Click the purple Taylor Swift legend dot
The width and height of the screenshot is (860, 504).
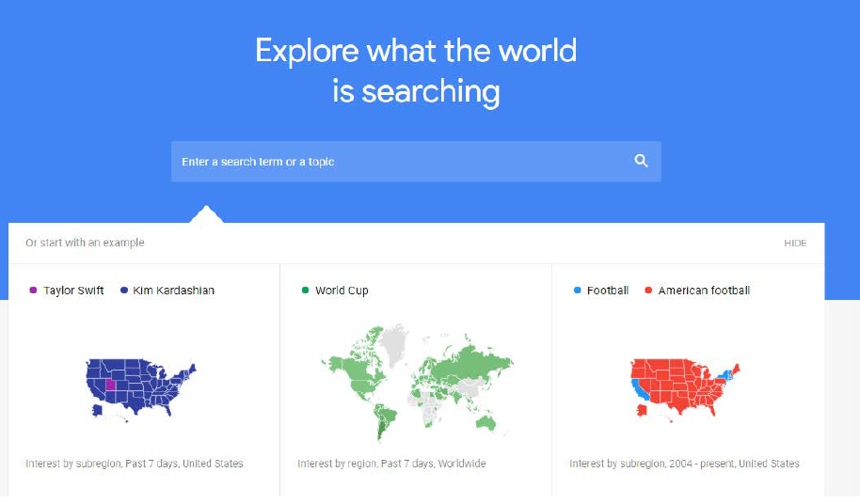33,291
